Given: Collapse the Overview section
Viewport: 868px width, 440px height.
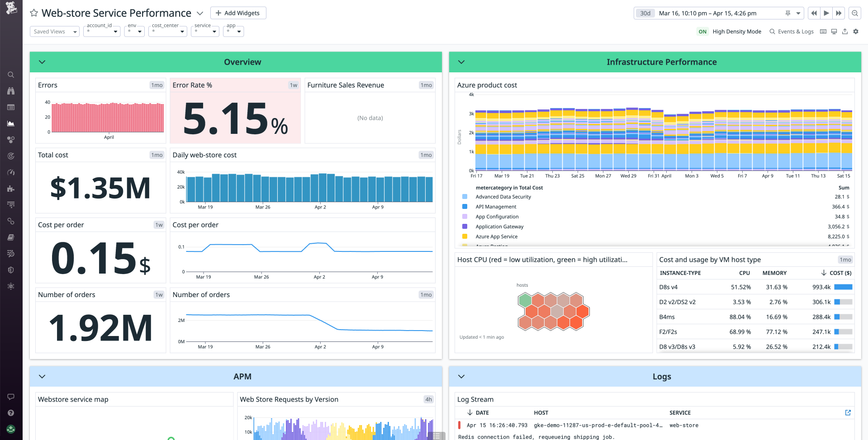Looking at the screenshot, I should tap(42, 62).
